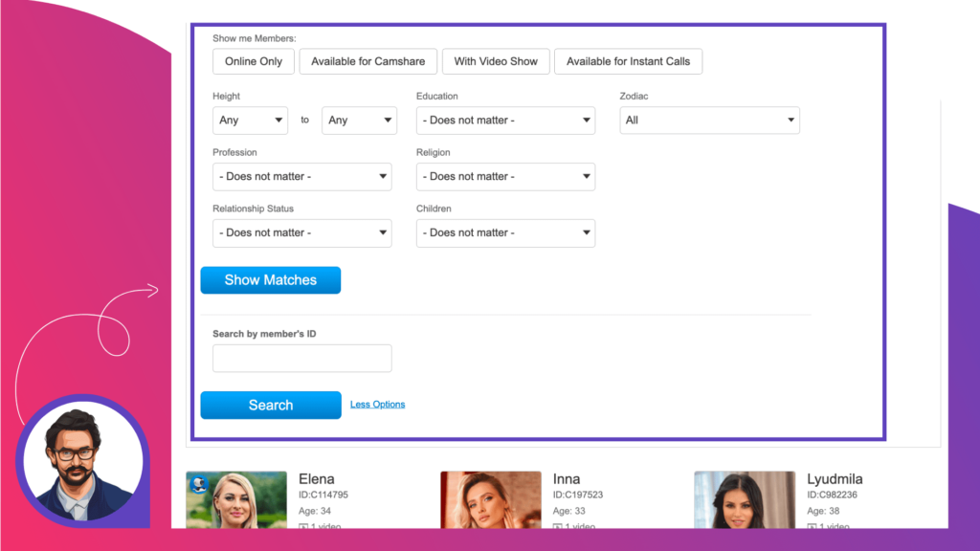Open the Relationship Status dropdown
This screenshot has height=551, width=980.
[301, 232]
